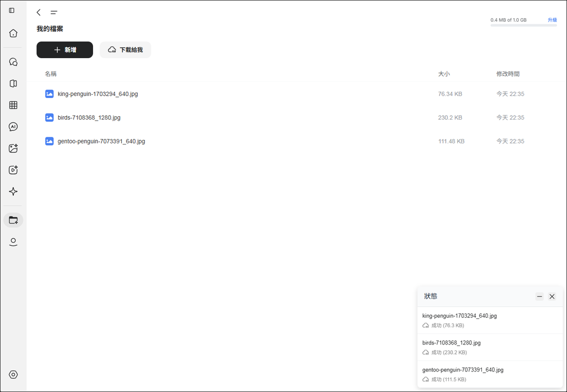Sort by the 名稱 column header
This screenshot has height=392, width=567.
pyautogui.click(x=50, y=74)
